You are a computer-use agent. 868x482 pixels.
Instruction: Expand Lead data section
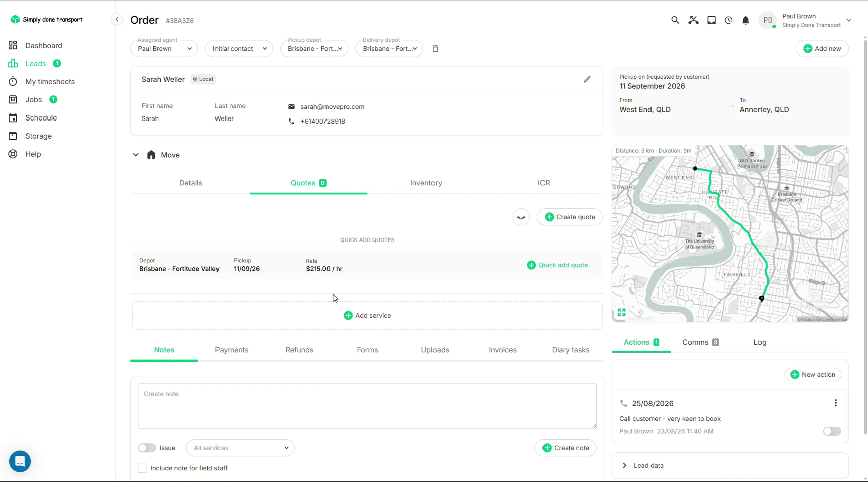click(730, 465)
